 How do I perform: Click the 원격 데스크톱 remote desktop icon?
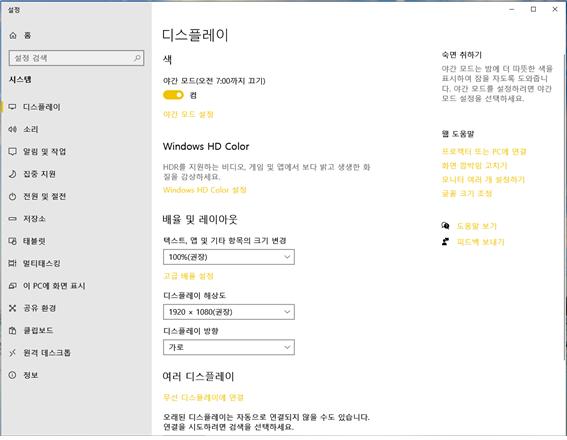[x=13, y=353]
